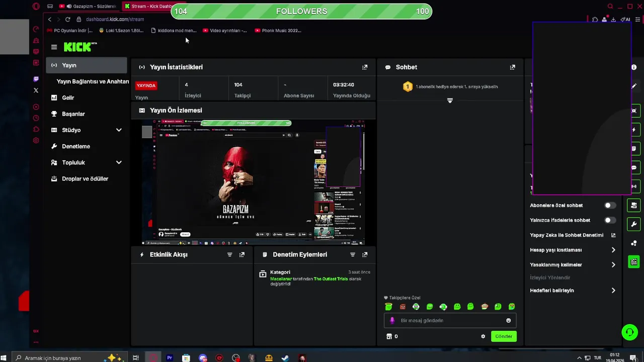Click the stream preview thumbnail
This screenshot has width=644, height=362.
[x=253, y=182]
